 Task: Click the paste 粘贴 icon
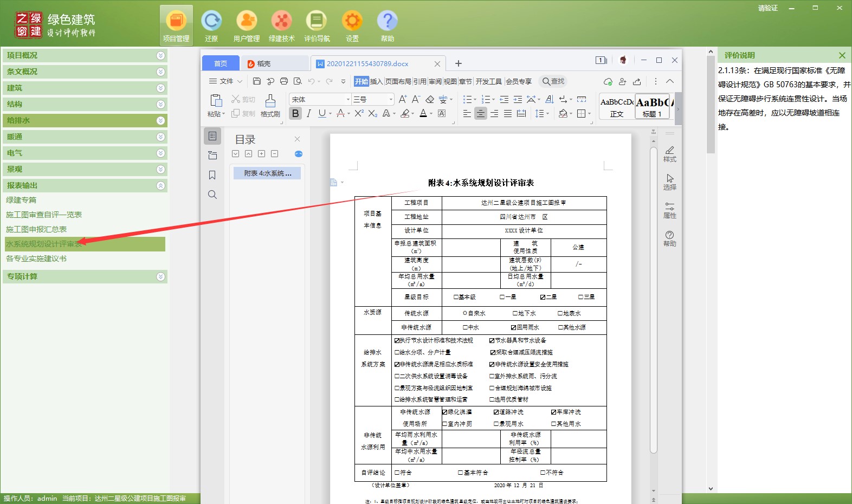(216, 101)
